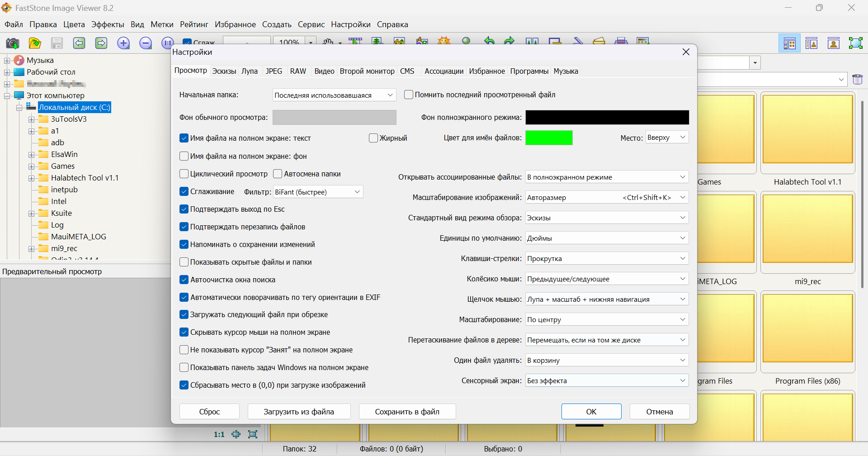Open the Место dropdown showing Вверху

click(667, 138)
